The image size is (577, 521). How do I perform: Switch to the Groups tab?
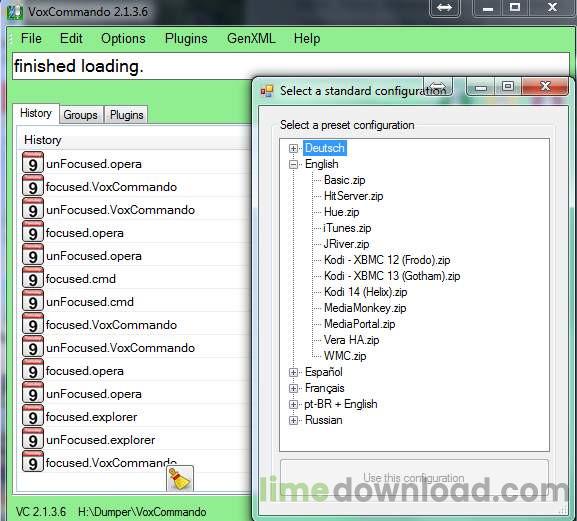pos(81,115)
